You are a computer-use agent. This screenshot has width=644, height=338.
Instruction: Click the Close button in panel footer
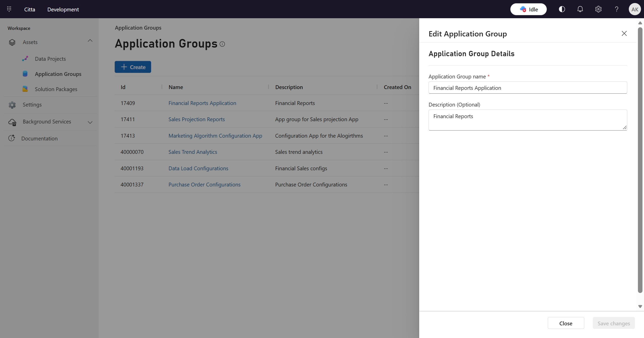[566, 323]
